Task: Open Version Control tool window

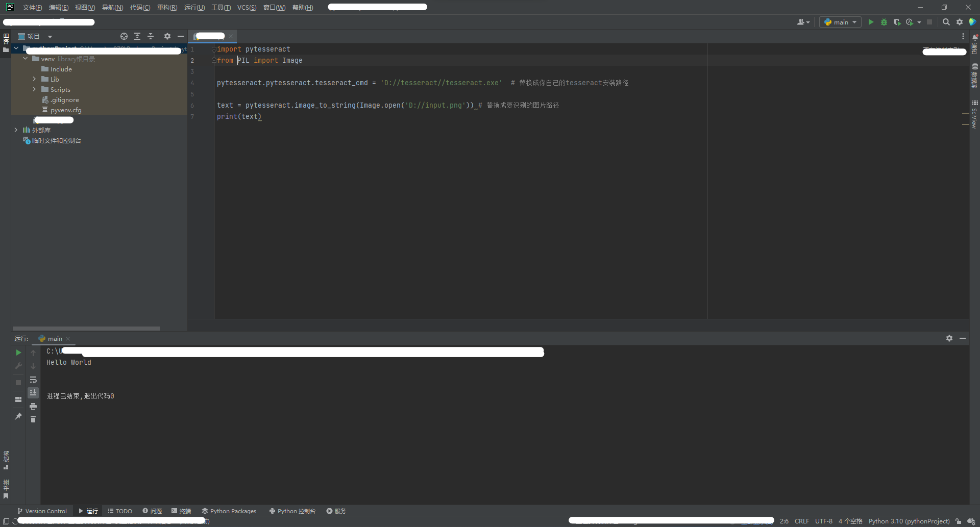Action: 42,511
